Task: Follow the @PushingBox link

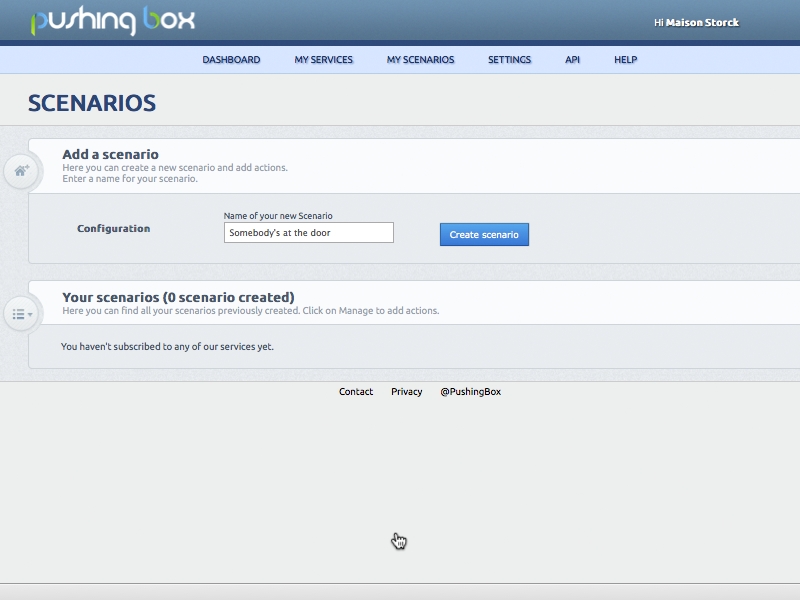Action: pos(470,392)
